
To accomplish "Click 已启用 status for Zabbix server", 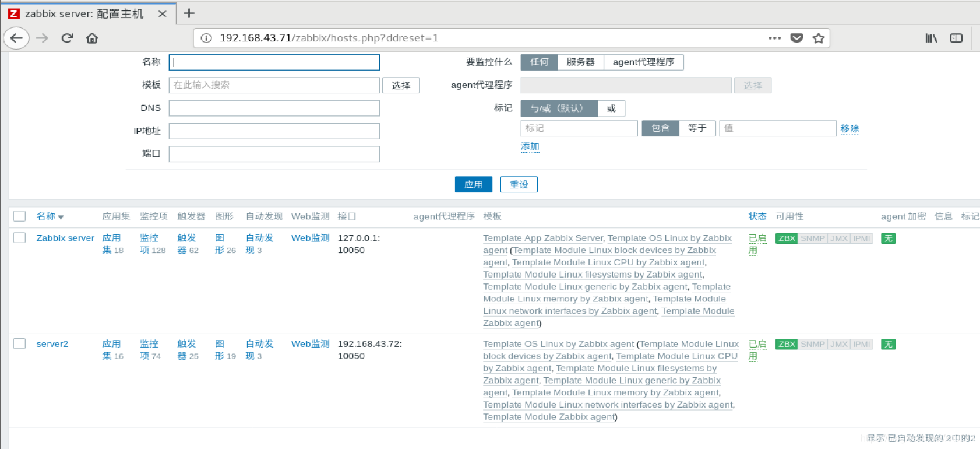I will point(757,244).
